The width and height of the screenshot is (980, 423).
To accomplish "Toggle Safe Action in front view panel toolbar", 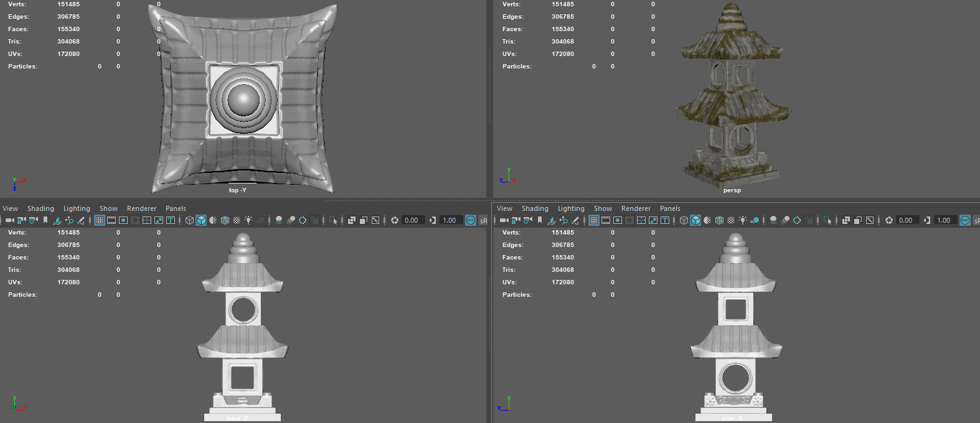I will (159, 220).
